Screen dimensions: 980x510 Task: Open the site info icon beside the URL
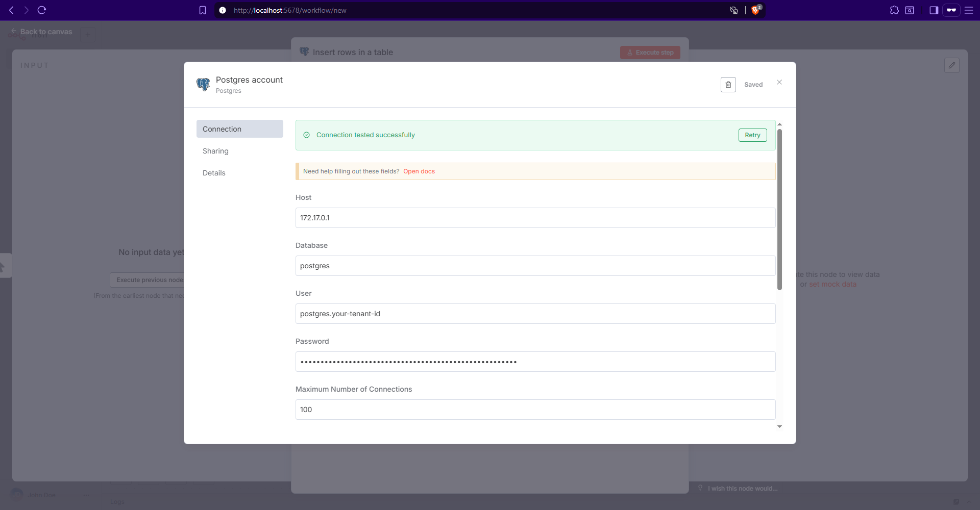(223, 10)
